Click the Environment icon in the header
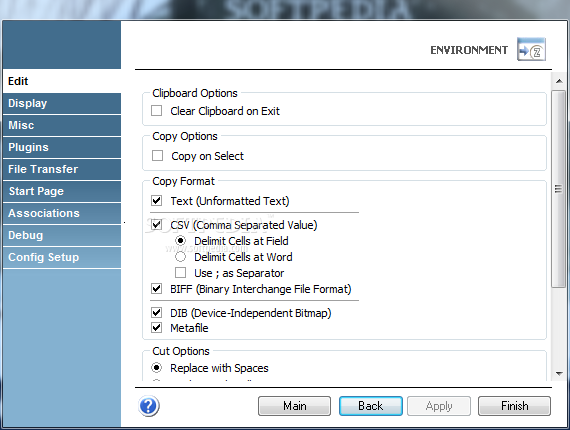This screenshot has height=430, width=570. tap(531, 49)
